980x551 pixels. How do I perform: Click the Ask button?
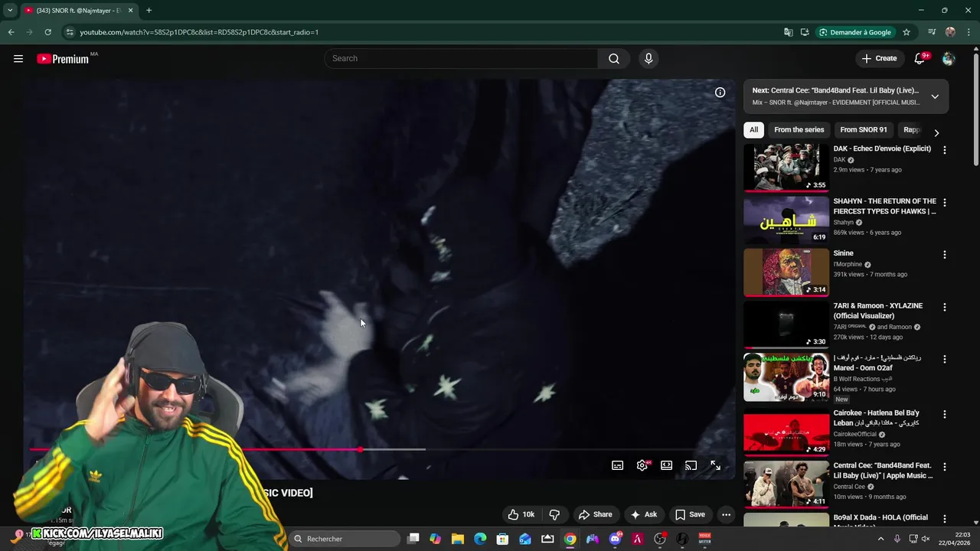pos(643,514)
